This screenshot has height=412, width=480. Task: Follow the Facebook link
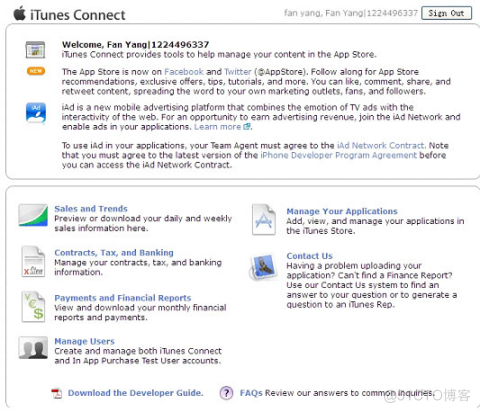pyautogui.click(x=184, y=72)
